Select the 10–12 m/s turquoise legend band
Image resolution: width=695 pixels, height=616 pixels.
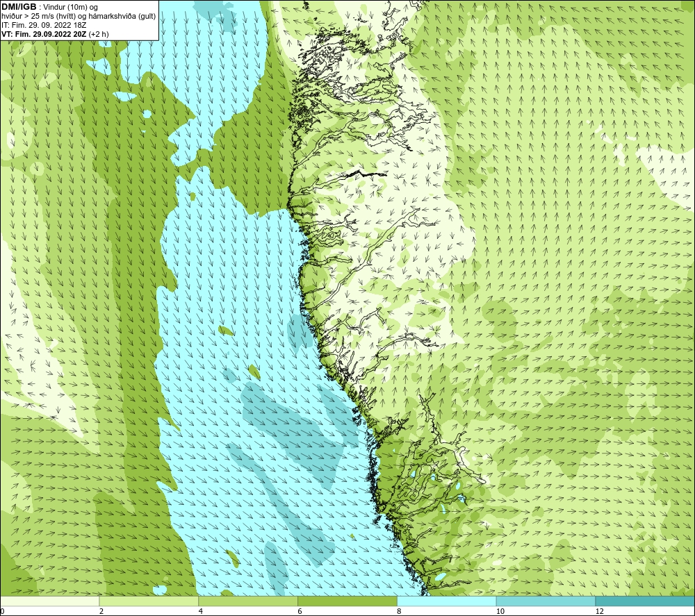coord(546,601)
